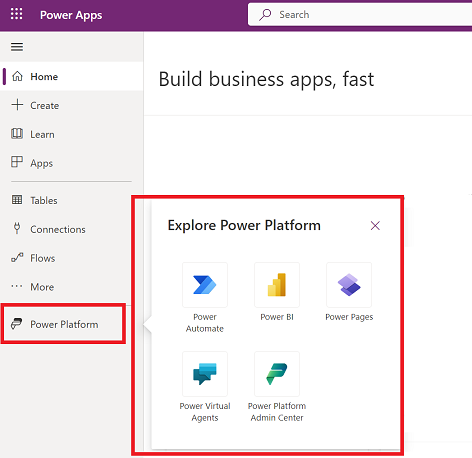Collapse navigation with hamburger menu icon
This screenshot has height=458, width=472.
pyautogui.click(x=17, y=47)
